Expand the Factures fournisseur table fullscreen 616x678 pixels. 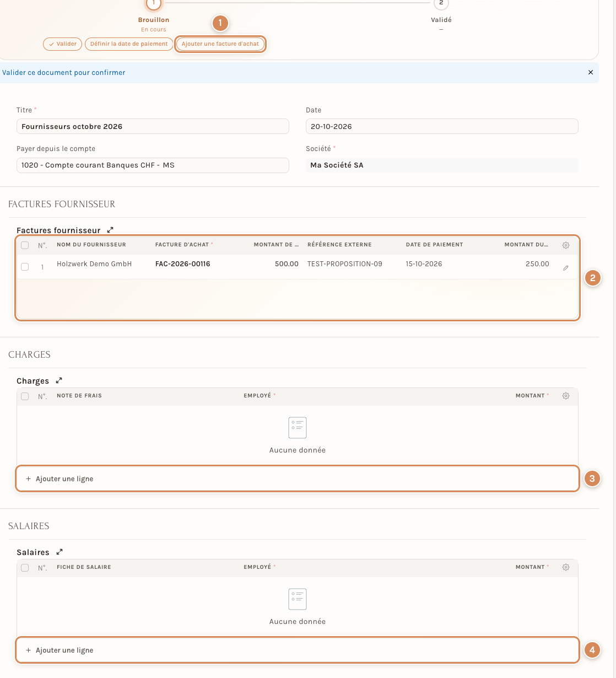coord(110,230)
